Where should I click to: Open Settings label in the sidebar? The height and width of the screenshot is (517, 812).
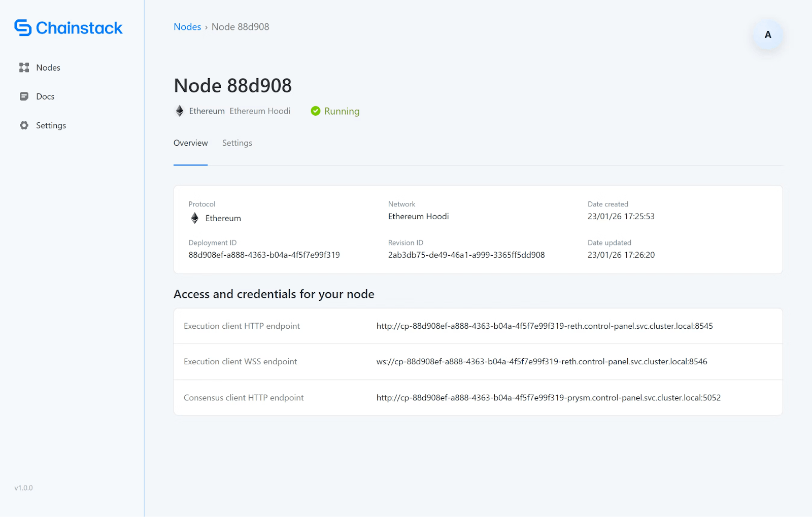tap(51, 125)
